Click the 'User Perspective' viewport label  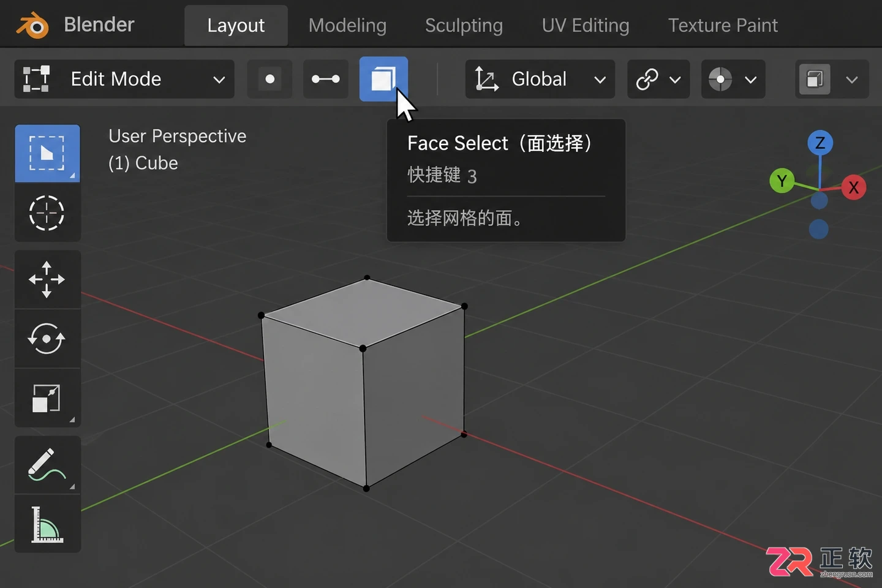(x=178, y=136)
